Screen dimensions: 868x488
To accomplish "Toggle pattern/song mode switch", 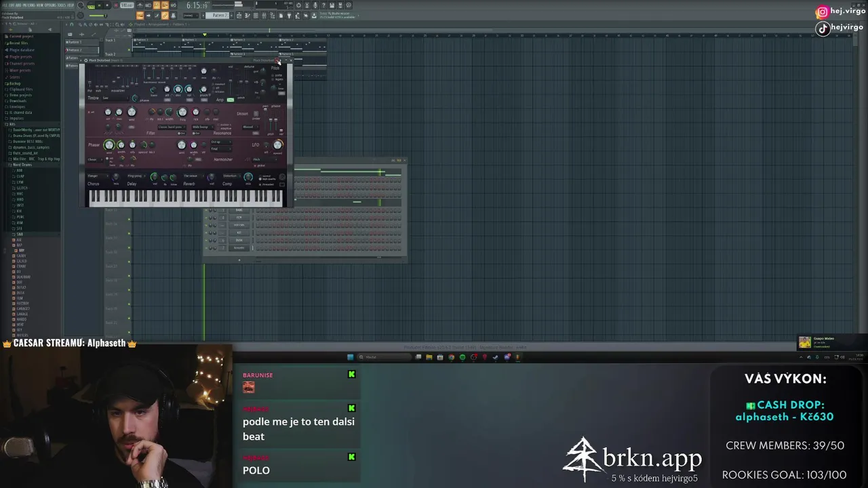I will [x=91, y=5].
